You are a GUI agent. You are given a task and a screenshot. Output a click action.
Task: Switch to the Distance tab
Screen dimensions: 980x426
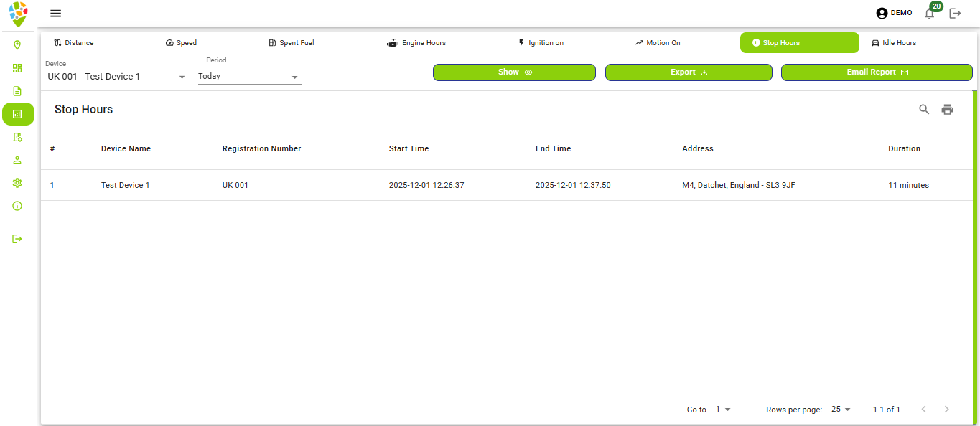coord(74,43)
